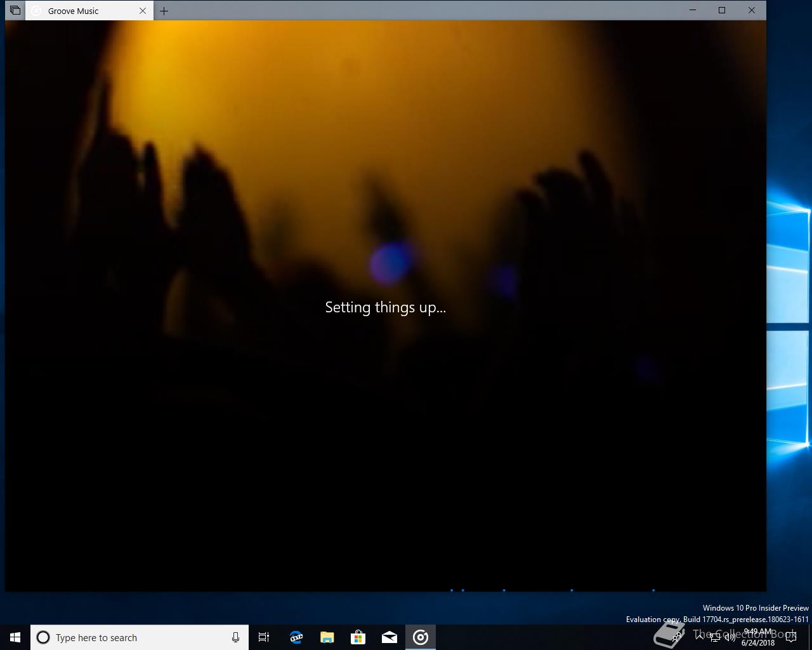Screen dimensions: 812x650
Task: Click Groove Music taskbar icon
Action: point(421,637)
